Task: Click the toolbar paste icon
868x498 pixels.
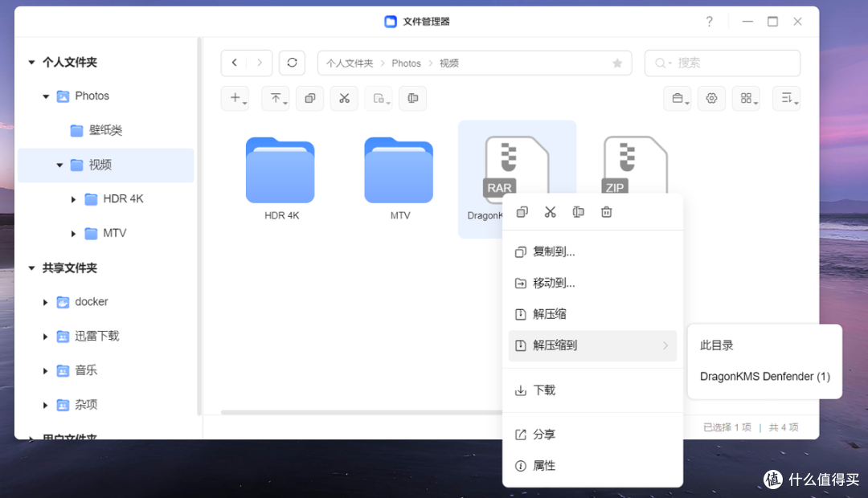Action: [x=379, y=98]
